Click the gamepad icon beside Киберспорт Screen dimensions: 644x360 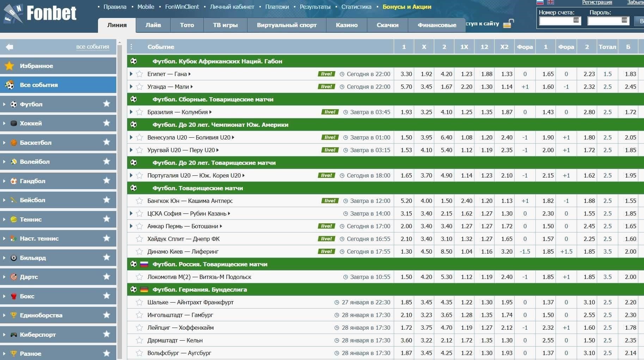coord(14,335)
